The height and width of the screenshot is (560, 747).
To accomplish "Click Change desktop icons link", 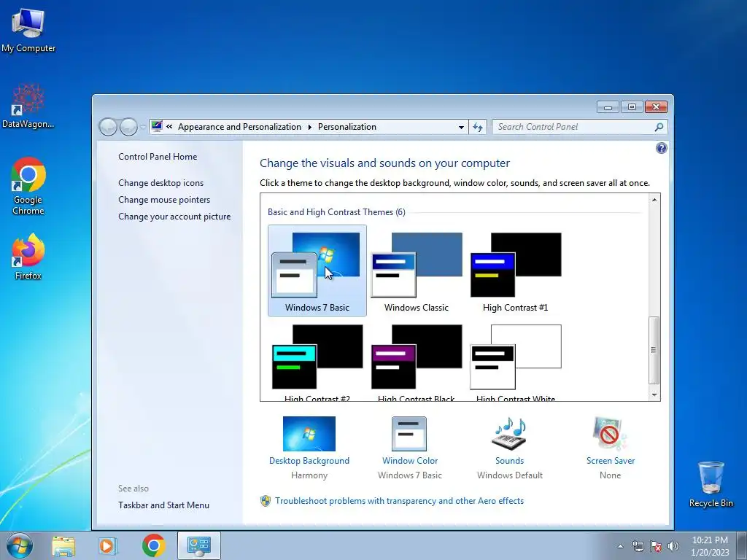I will pyautogui.click(x=160, y=183).
